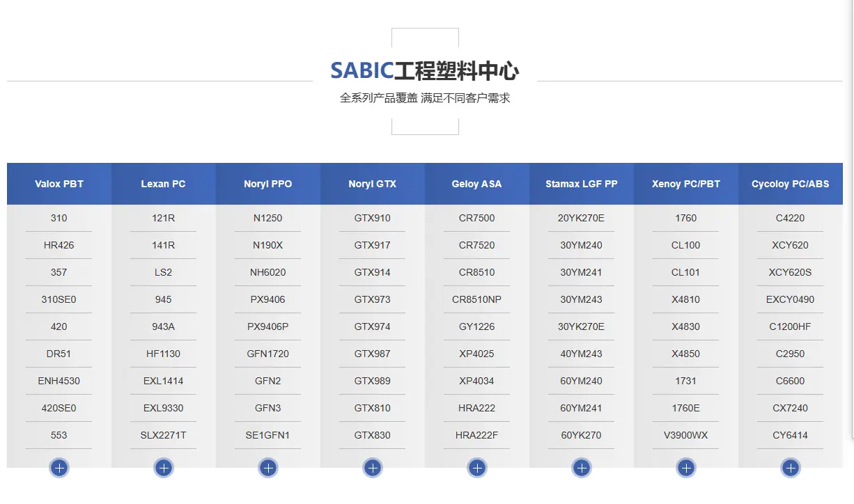Screen dimensions: 854x504
Task: Open Stamax grade 30YM243
Action: pyautogui.click(x=582, y=299)
